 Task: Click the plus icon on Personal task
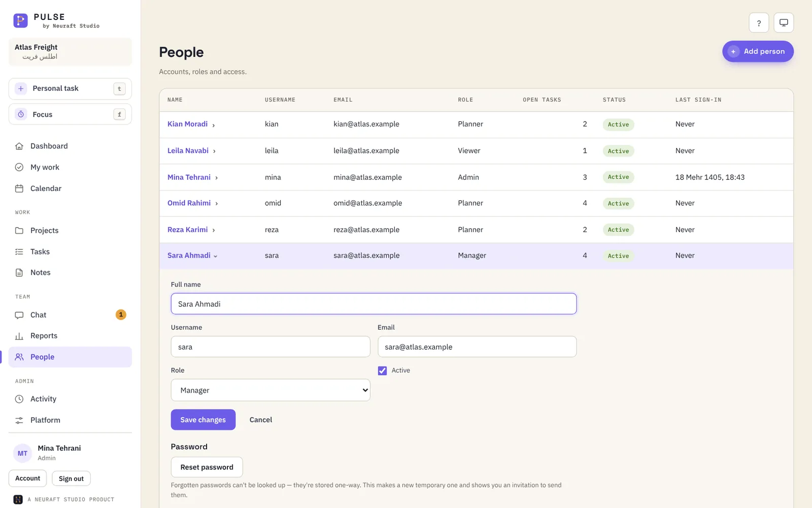click(21, 88)
